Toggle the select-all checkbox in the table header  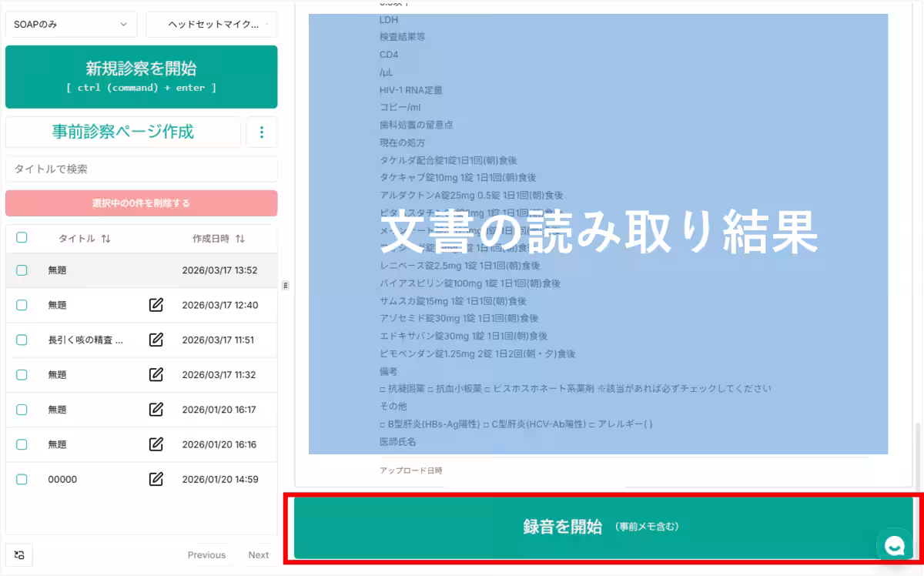tap(22, 238)
